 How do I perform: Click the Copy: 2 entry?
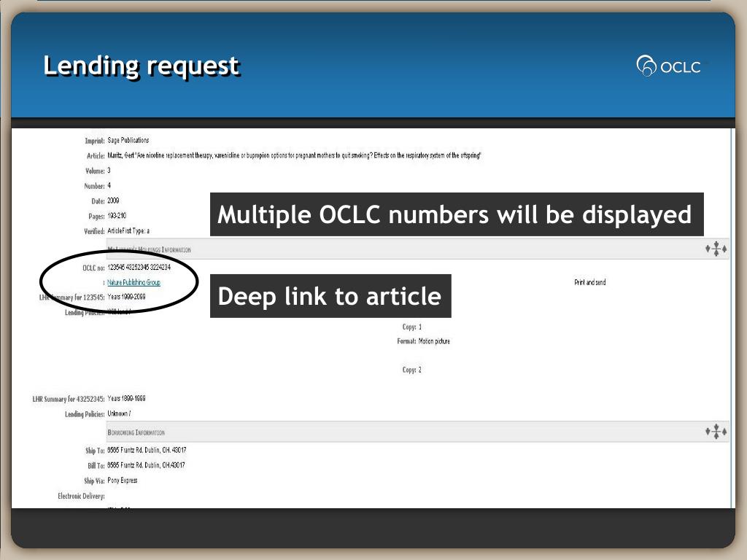tap(412, 370)
